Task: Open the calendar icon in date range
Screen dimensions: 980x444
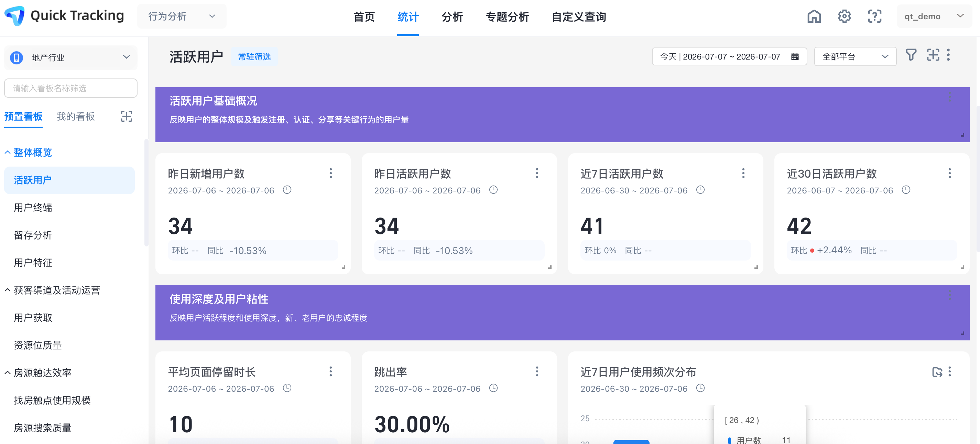Action: pos(795,57)
